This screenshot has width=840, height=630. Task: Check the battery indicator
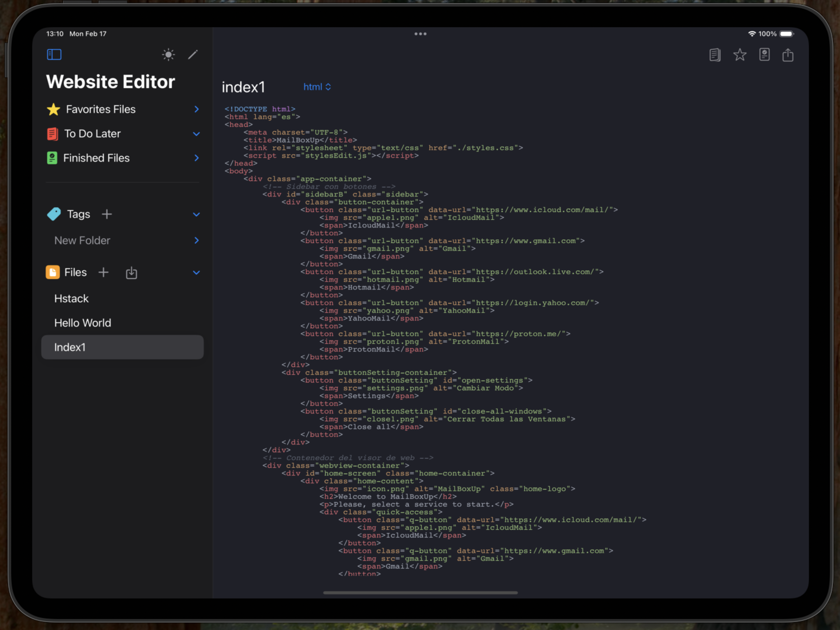pos(787,34)
